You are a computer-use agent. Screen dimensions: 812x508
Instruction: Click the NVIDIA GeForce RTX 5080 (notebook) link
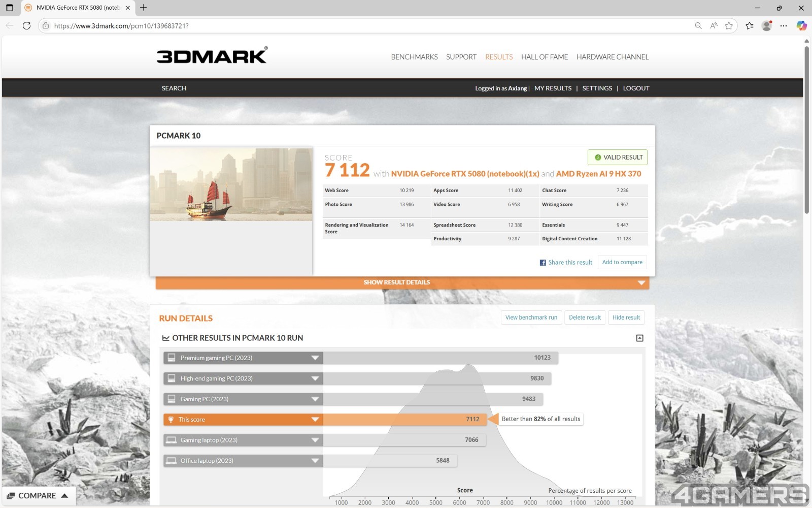click(x=465, y=174)
